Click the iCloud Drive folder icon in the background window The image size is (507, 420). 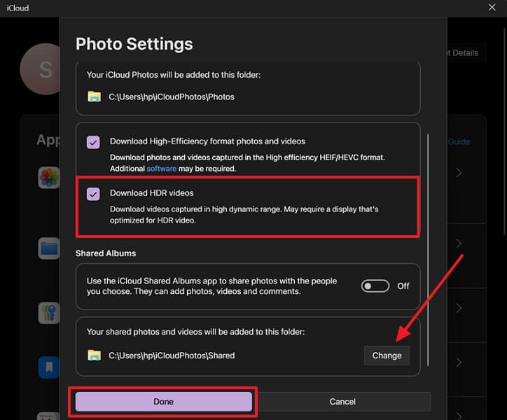(x=48, y=248)
